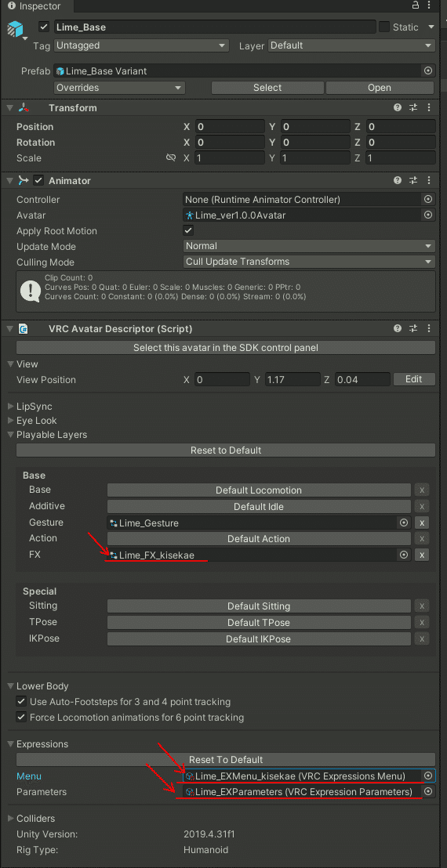Open the Tag dropdown showing Untagged
This screenshot has width=447, height=868.
141,45
